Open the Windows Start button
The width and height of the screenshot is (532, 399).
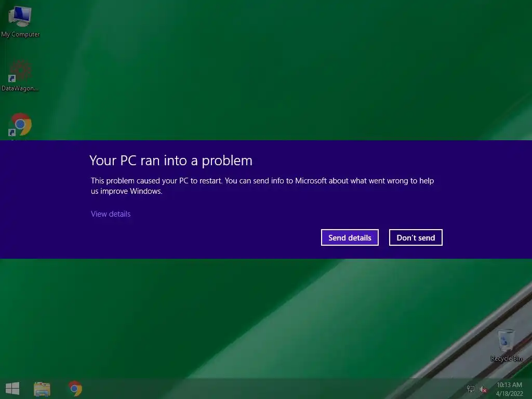pyautogui.click(x=12, y=389)
